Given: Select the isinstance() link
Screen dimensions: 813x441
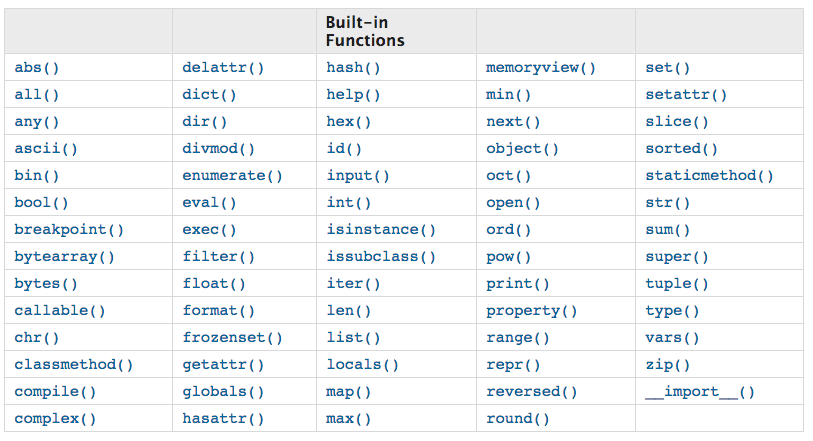Looking at the screenshot, I should point(381,230).
